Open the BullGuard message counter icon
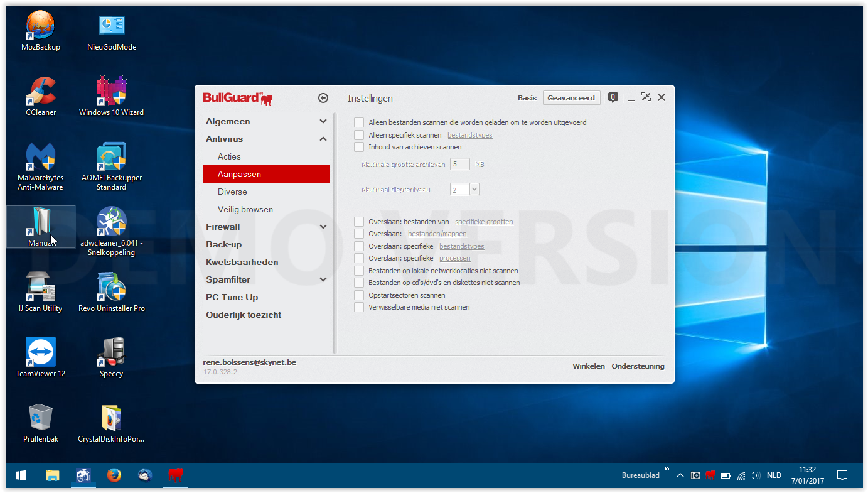 pos(613,97)
